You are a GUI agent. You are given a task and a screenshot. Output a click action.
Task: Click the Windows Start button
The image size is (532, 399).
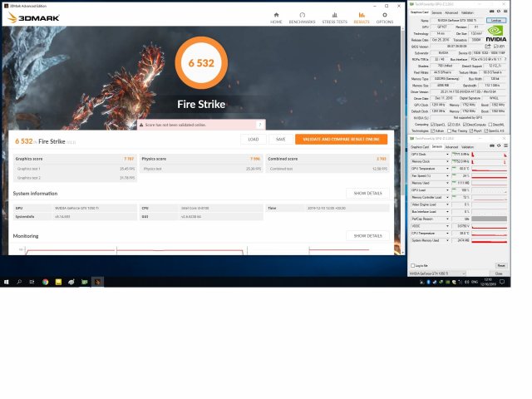(x=7, y=282)
